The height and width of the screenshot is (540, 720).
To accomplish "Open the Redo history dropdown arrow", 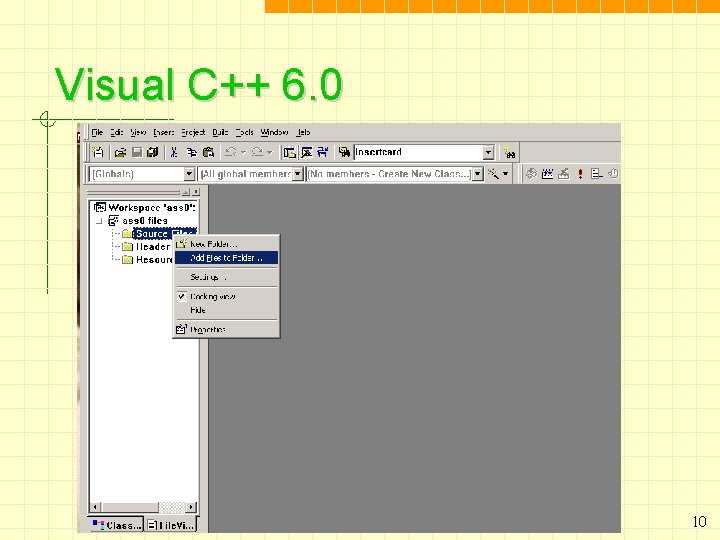I will (270, 152).
